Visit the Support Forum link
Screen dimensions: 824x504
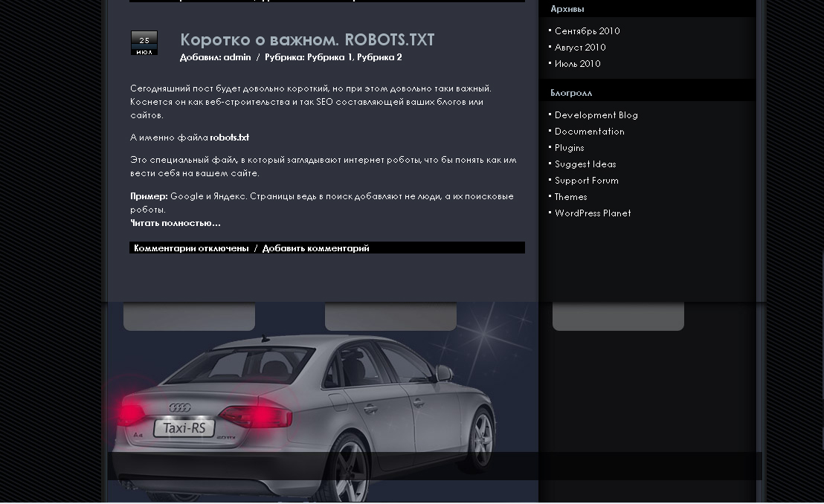click(587, 180)
